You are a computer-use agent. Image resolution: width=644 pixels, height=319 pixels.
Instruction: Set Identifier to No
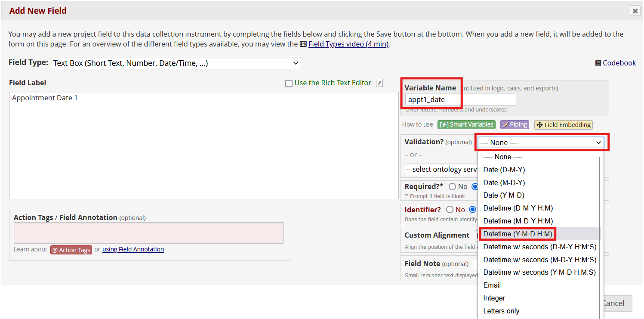(450, 210)
